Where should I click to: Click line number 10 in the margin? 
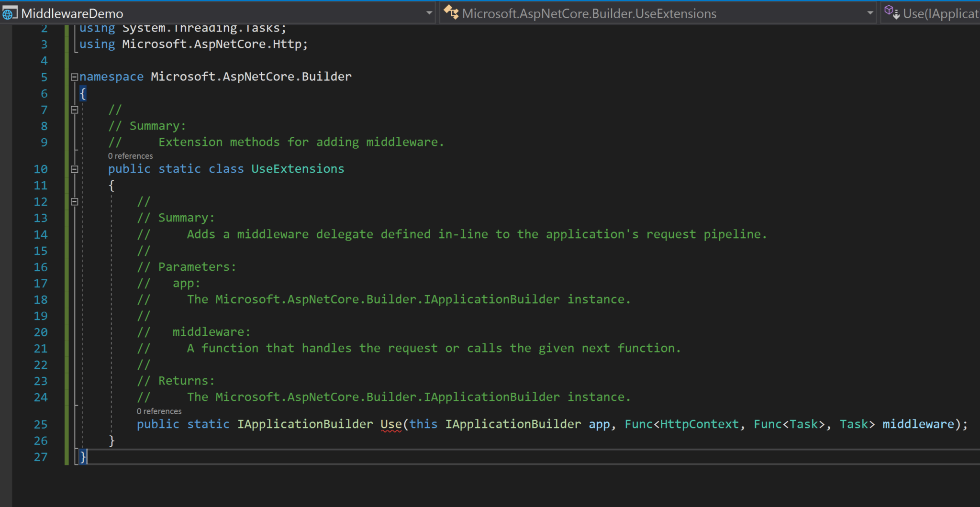pos(41,169)
